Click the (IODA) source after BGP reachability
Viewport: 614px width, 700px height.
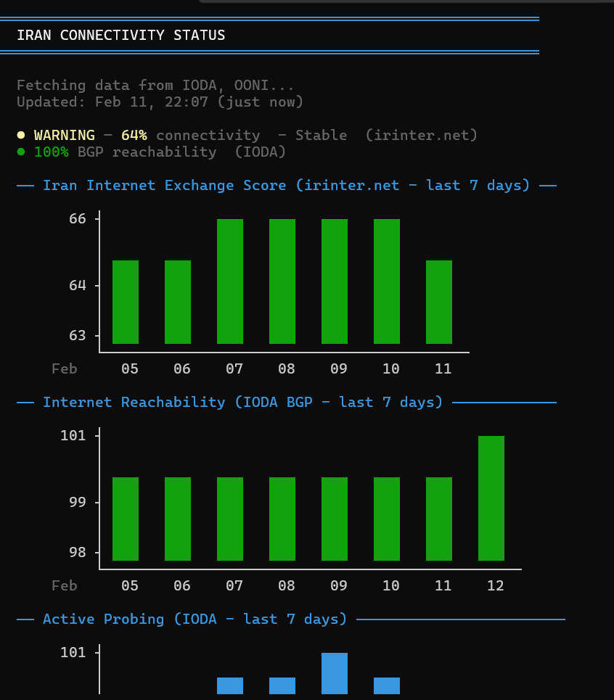point(260,152)
